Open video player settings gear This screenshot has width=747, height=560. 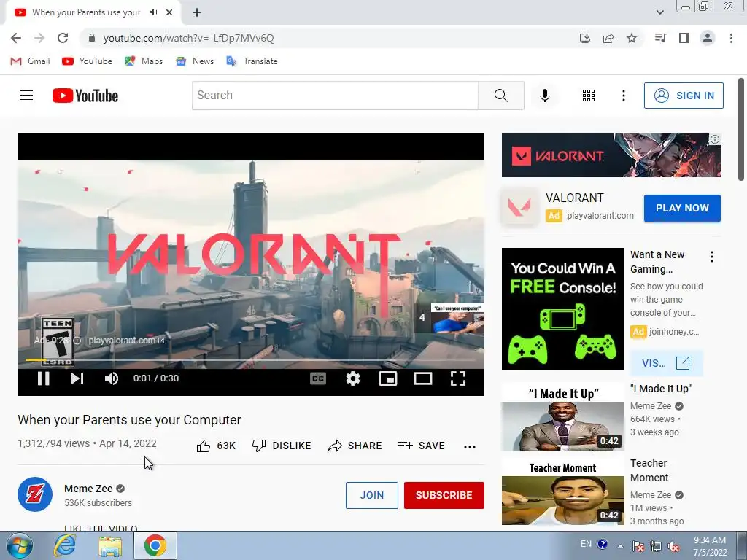pos(353,378)
